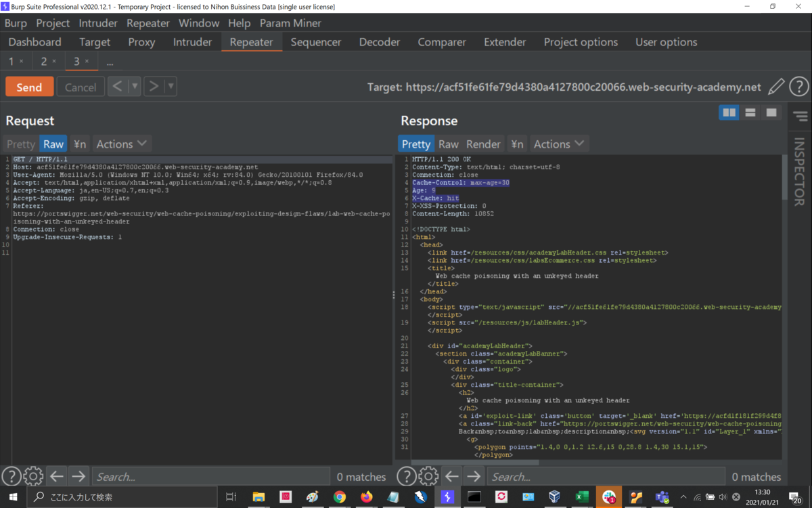
Task: Jump to next match in response search
Action: point(474,477)
